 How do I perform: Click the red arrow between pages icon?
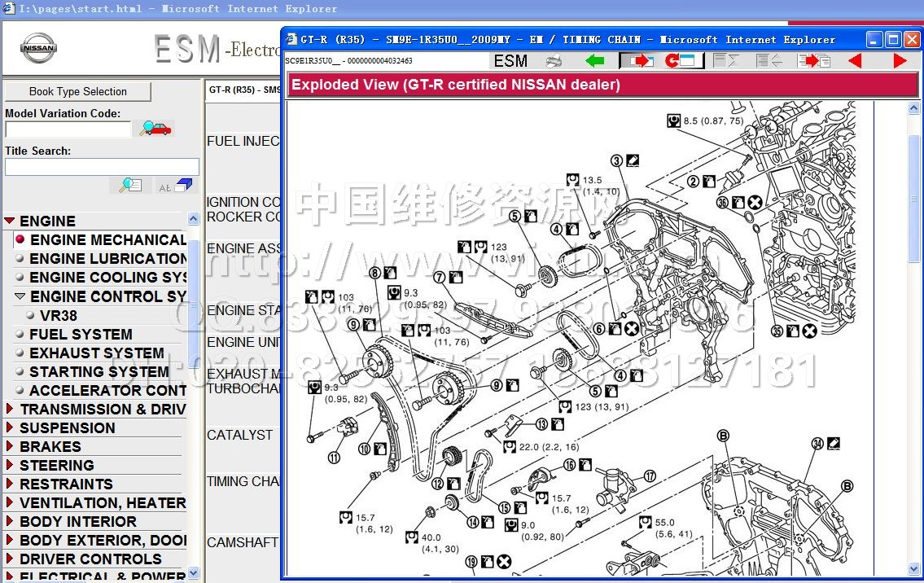pyautogui.click(x=814, y=61)
